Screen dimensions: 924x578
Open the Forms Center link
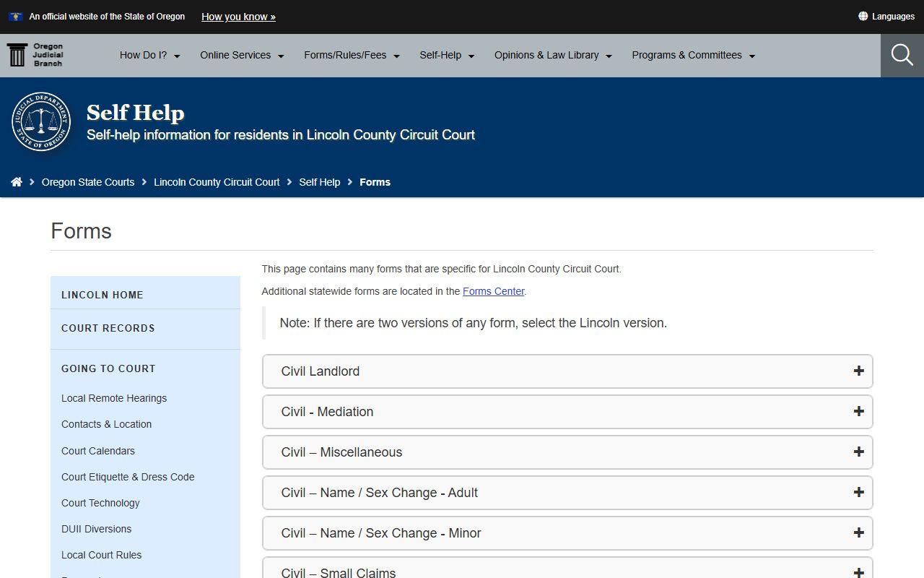coord(494,291)
